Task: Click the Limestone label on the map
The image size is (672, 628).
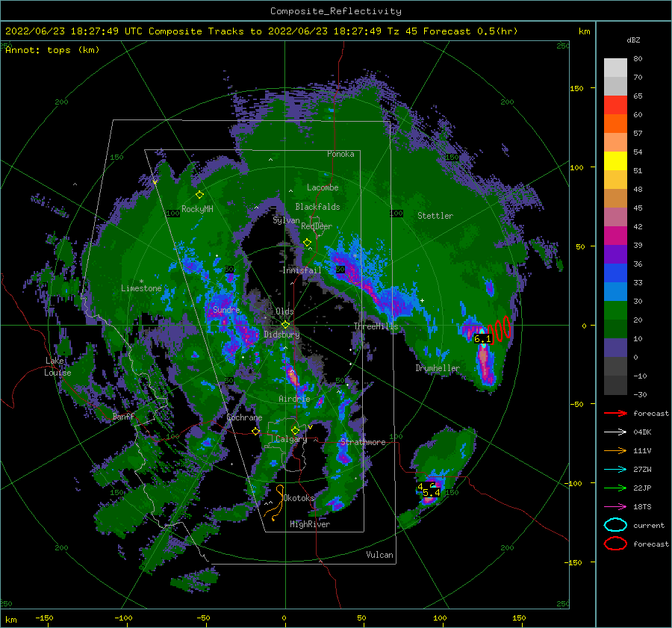Action: click(141, 288)
